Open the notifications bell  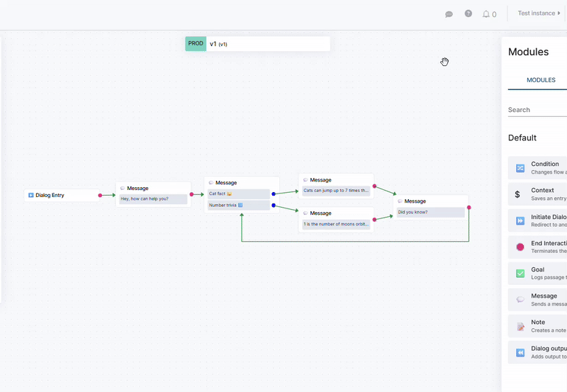[486, 14]
